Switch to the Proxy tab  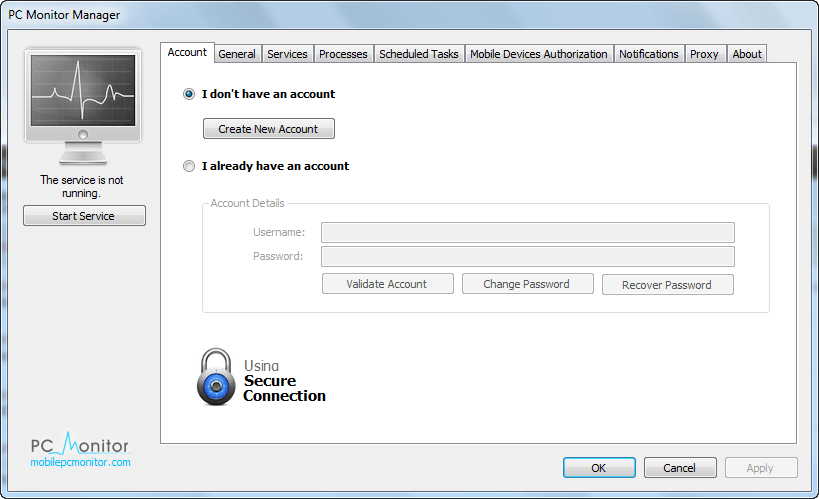point(704,54)
